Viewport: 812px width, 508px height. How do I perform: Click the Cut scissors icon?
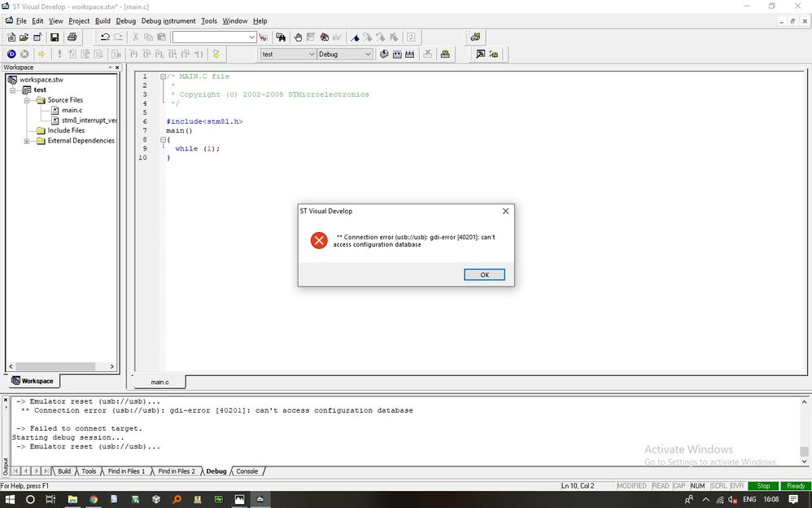point(135,37)
